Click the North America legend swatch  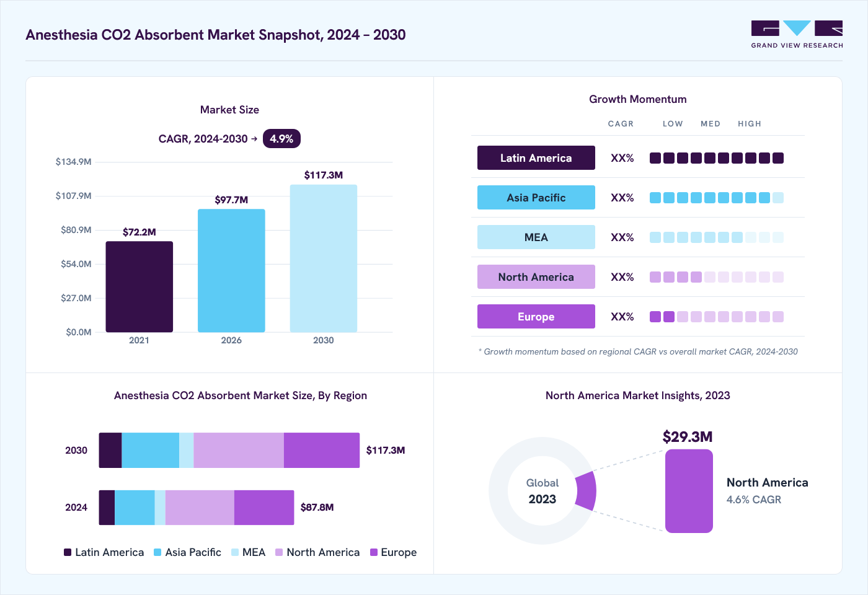pos(279,552)
